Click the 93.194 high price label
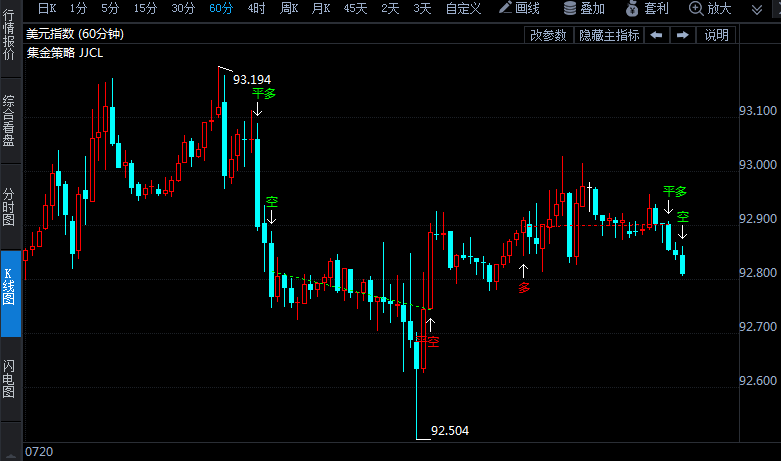This screenshot has width=781, height=461. pyautogui.click(x=252, y=80)
